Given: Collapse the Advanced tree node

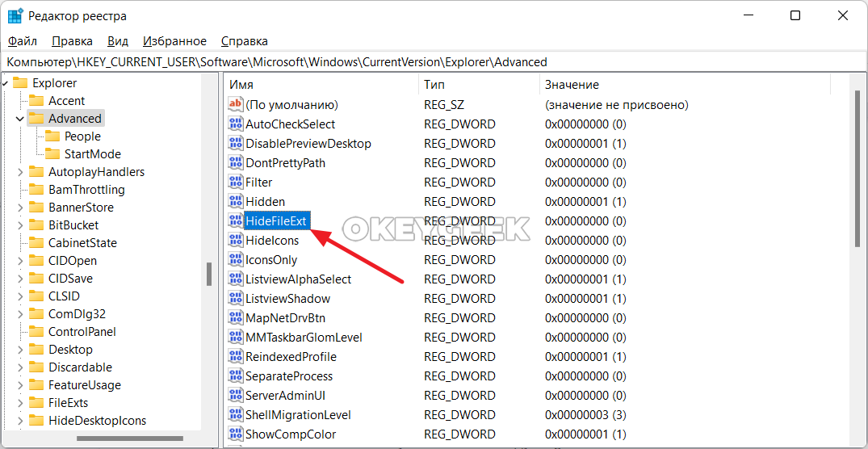Looking at the screenshot, I should point(20,119).
